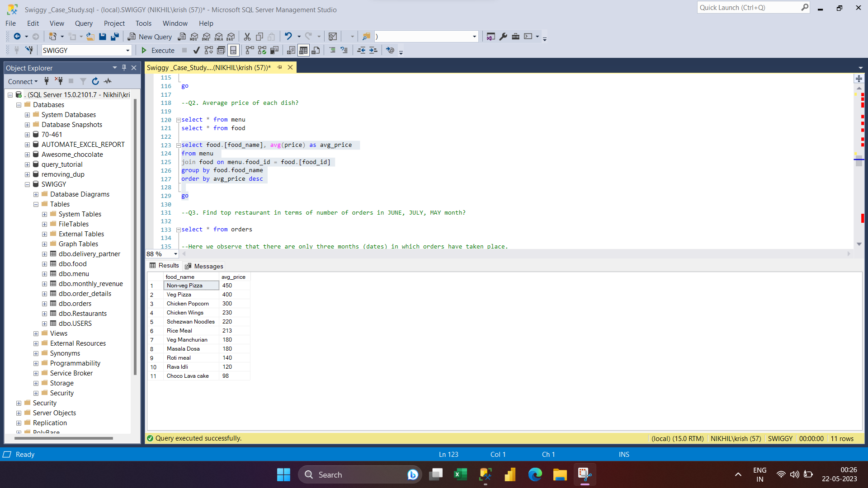The width and height of the screenshot is (868, 488).
Task: Save the current query with Save icon
Action: coord(103,37)
